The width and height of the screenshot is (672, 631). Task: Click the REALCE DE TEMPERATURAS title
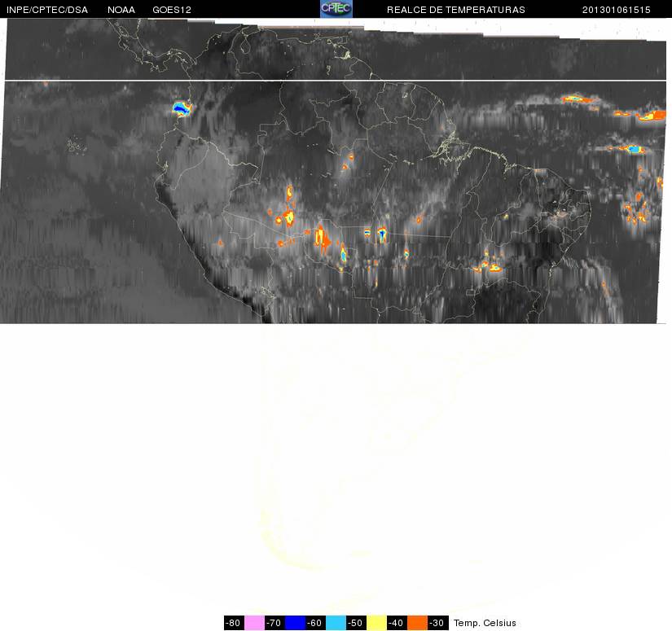[x=456, y=10]
